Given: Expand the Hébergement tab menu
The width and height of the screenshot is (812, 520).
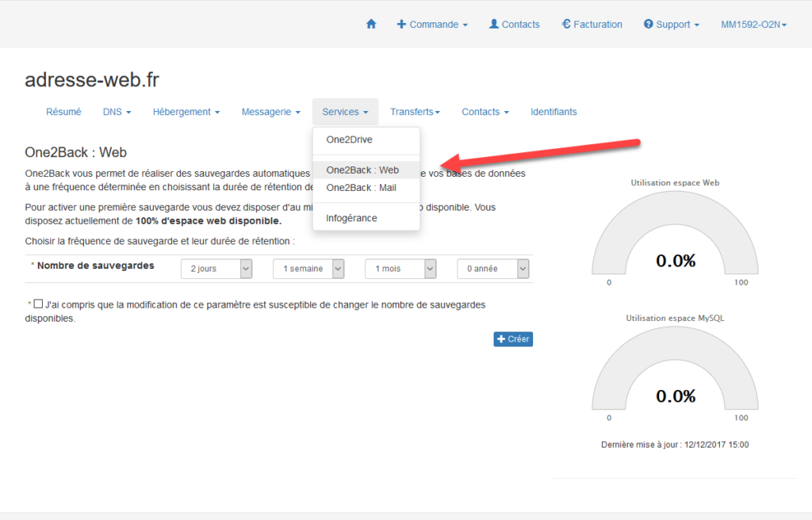Looking at the screenshot, I should (186, 112).
